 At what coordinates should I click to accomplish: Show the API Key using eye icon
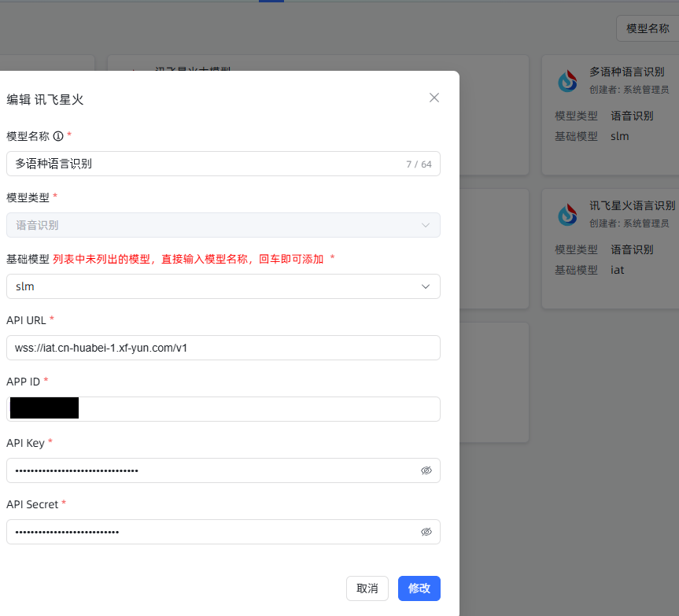point(426,470)
